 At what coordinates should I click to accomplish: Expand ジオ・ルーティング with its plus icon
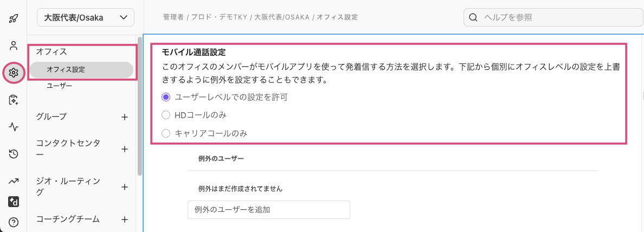[x=125, y=187]
